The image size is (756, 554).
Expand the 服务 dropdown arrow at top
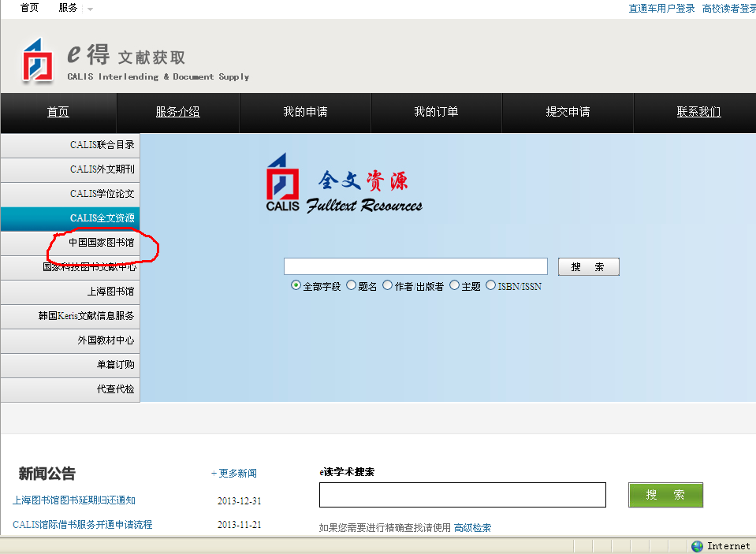pyautogui.click(x=90, y=9)
